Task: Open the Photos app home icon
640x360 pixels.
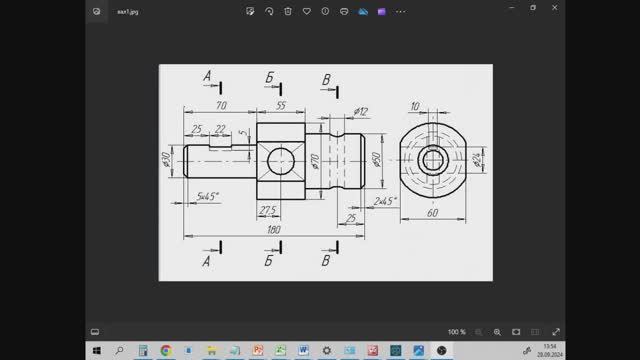Action: [x=96, y=11]
